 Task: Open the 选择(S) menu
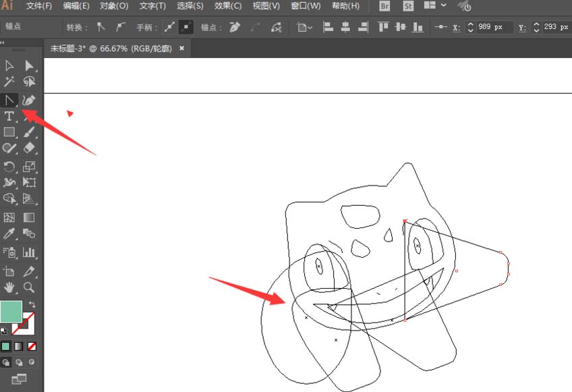(x=190, y=6)
